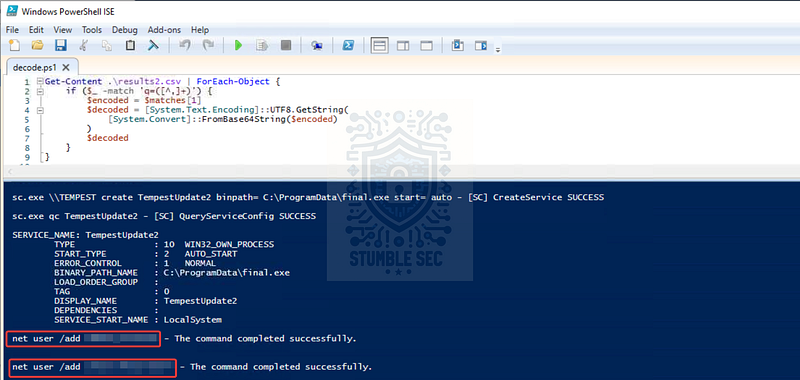Click the 'DISPLAY_NAME' value TempestUpdate2
This screenshot has width=800, height=380.
coord(201,301)
